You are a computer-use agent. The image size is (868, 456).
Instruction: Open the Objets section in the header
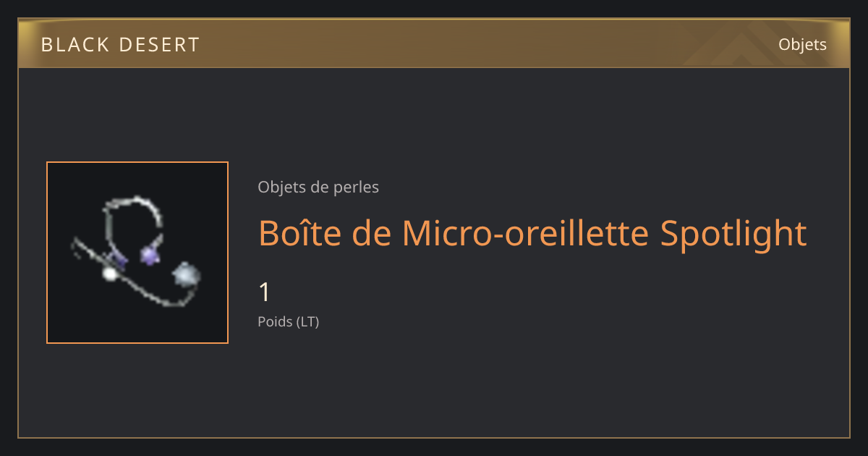coord(802,44)
